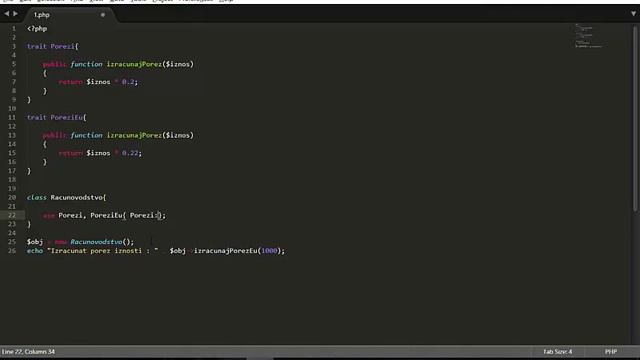
Task: Click gutter line number 3
Action: (14, 47)
